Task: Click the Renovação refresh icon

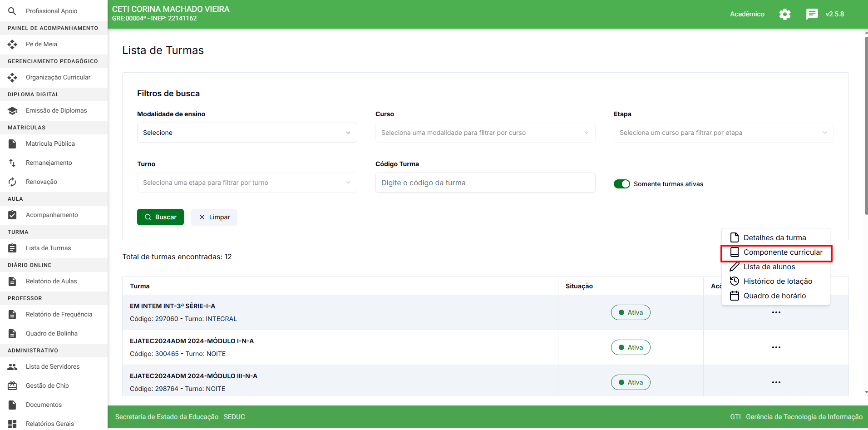Action: click(x=12, y=182)
